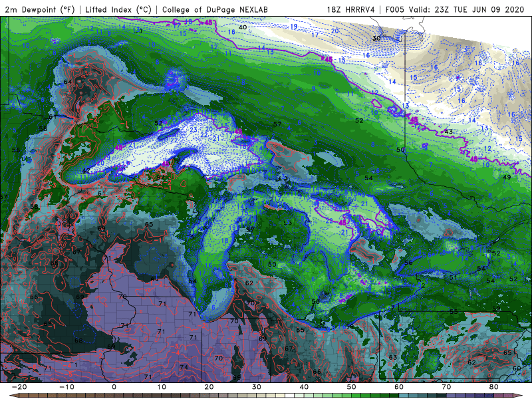Click the '40' label below the color scale

[304, 387]
